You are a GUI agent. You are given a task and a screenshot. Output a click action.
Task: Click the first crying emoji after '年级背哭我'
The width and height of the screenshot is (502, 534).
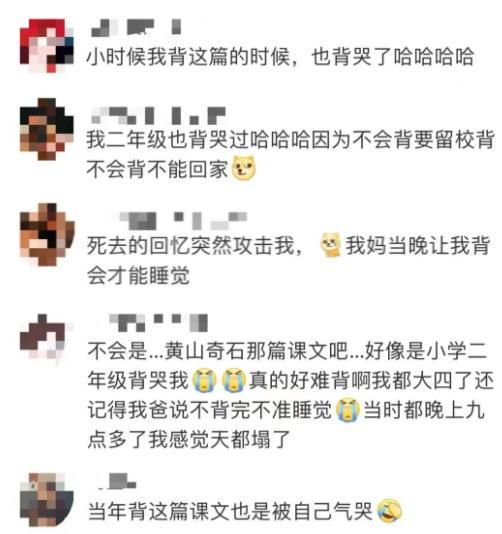204,380
